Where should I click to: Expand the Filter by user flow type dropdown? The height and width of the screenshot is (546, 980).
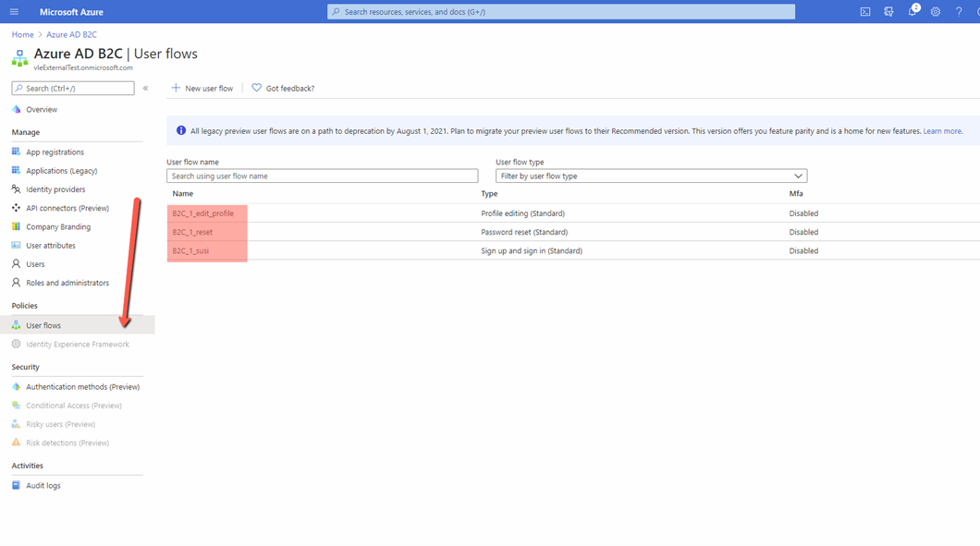pos(651,176)
